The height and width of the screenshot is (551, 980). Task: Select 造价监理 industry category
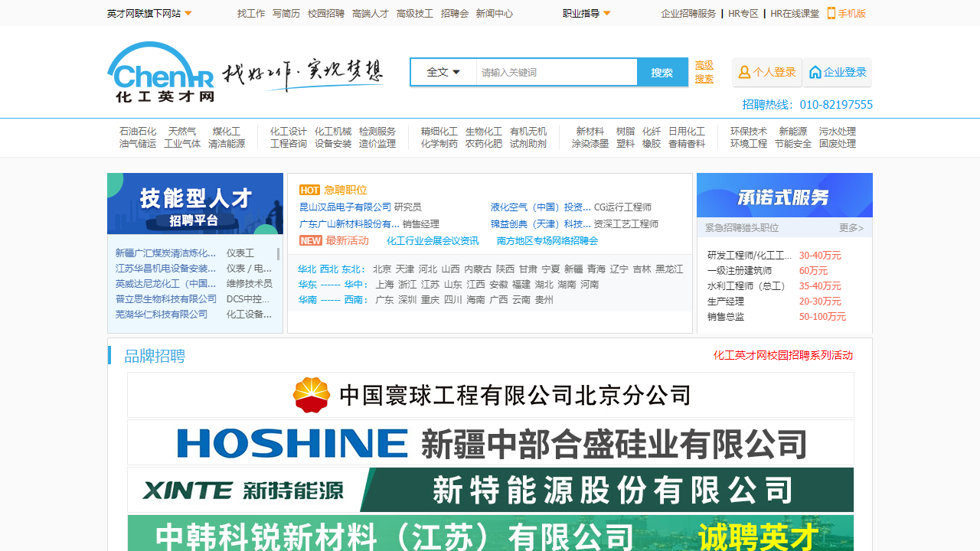(x=377, y=144)
